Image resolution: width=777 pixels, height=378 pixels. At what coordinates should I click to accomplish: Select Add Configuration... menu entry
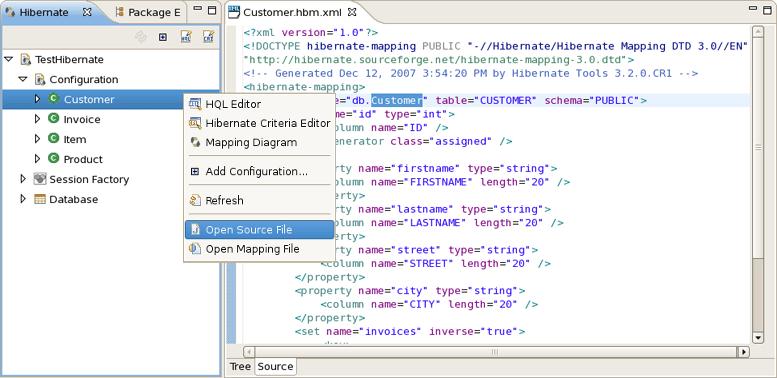(259, 171)
